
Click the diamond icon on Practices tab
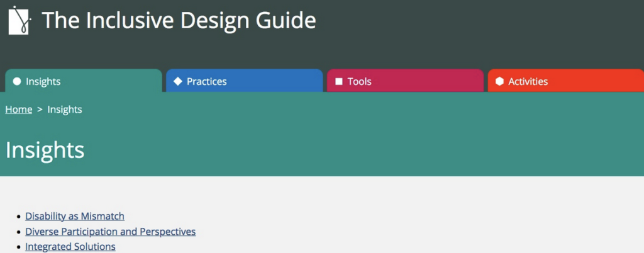tap(178, 81)
